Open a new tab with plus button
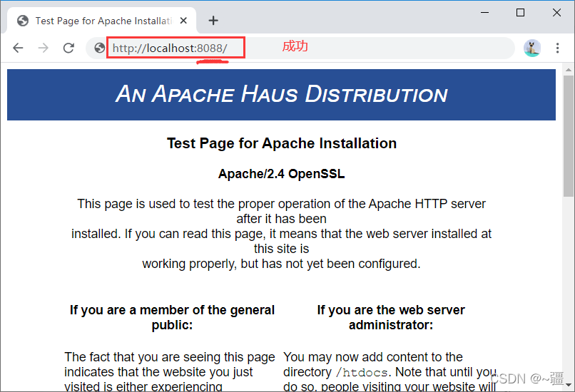This screenshot has width=575, height=392. pyautogui.click(x=213, y=21)
